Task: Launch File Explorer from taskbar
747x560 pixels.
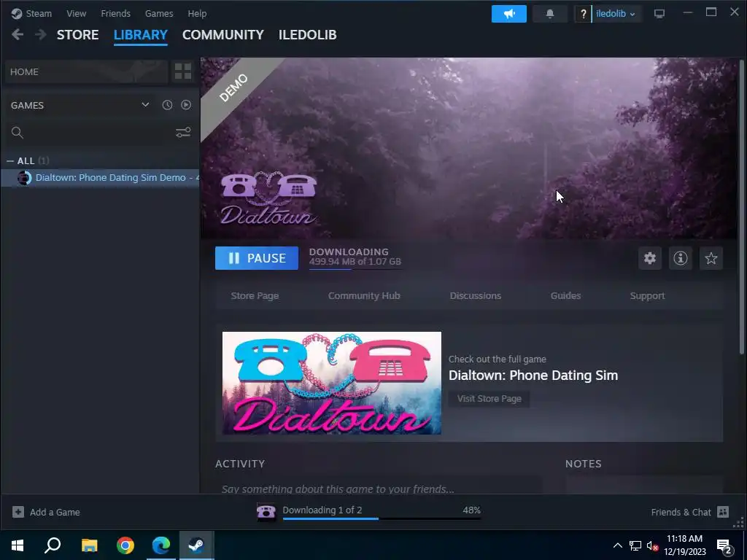Action: 89,545
